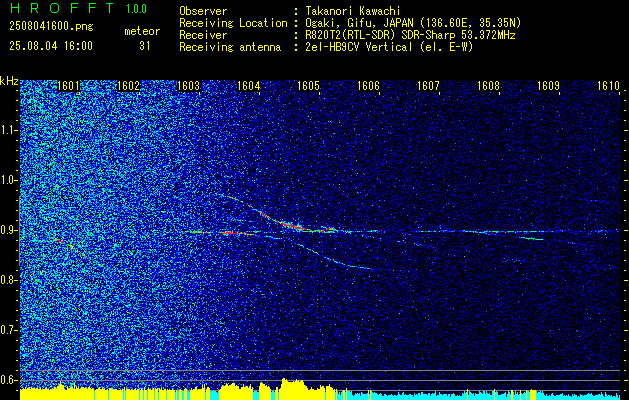Click the 1610 time marker
Image resolution: width=629 pixels, height=400 pixels.
pos(608,86)
